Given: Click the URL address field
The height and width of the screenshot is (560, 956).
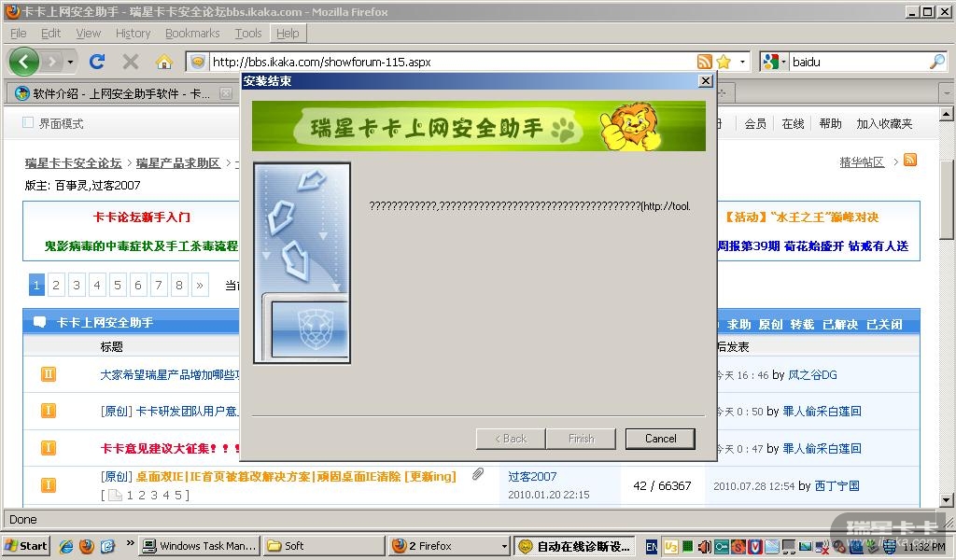Looking at the screenshot, I should pyautogui.click(x=453, y=62).
